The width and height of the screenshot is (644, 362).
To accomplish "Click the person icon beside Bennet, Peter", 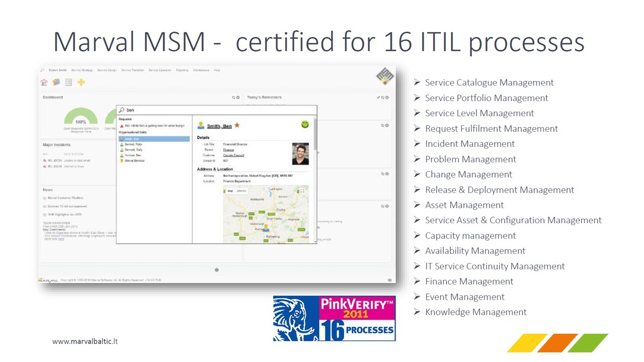I will point(122,144).
